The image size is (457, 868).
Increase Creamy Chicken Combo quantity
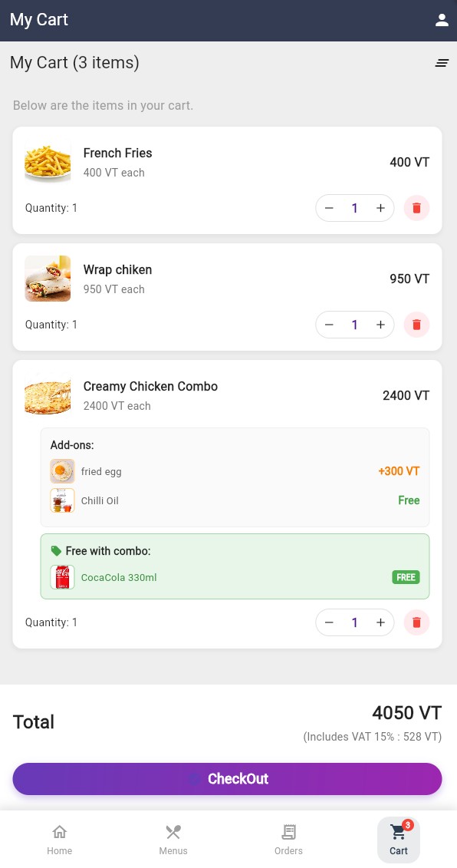(x=380, y=622)
